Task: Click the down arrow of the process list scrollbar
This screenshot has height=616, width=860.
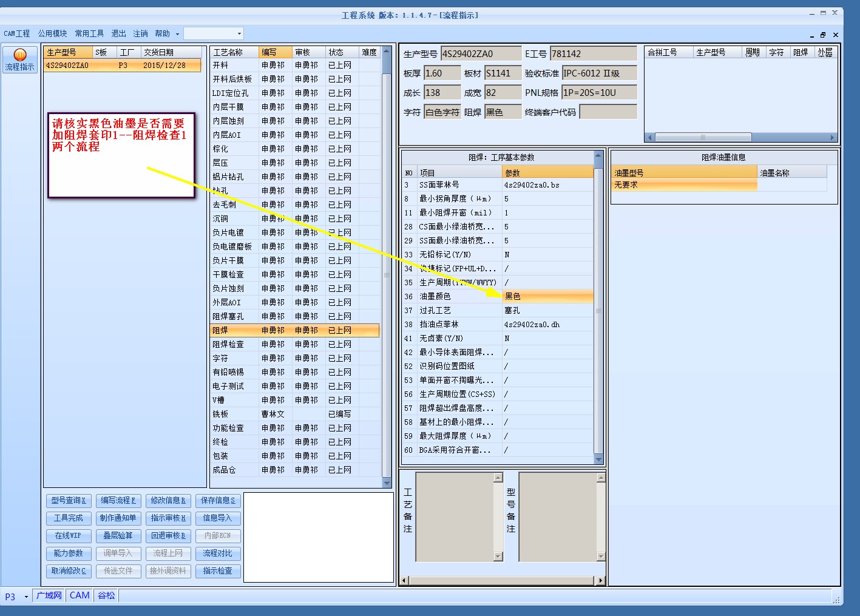Action: click(x=387, y=483)
